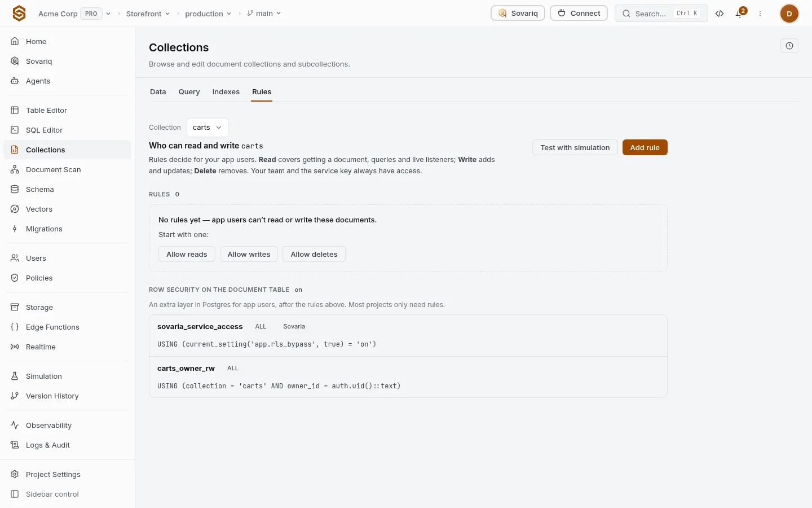Open the vertical three-dot menu
The width and height of the screenshot is (812, 508).
[x=760, y=14]
